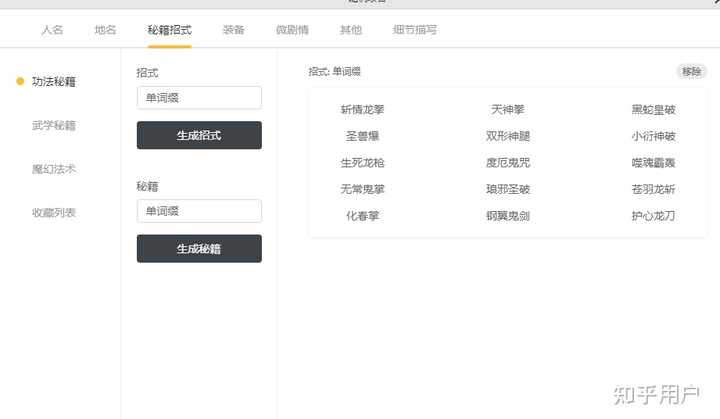Pick the name 噬魂霸轰
720x419 pixels.
(x=653, y=163)
